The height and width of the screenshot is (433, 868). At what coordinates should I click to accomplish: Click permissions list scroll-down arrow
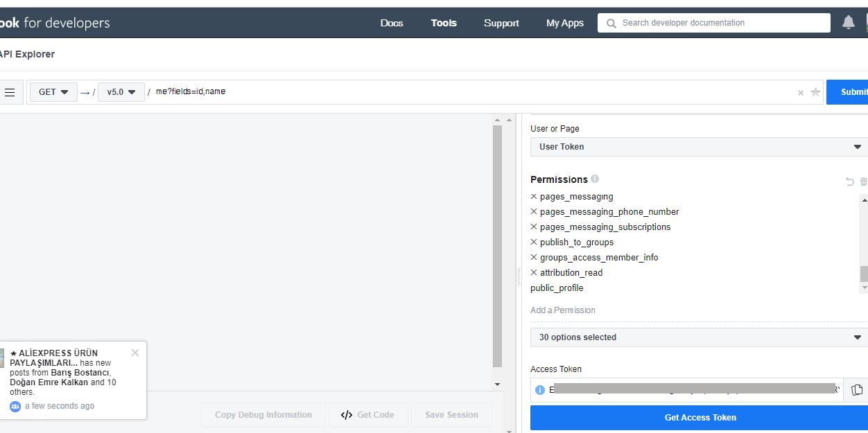(864, 288)
